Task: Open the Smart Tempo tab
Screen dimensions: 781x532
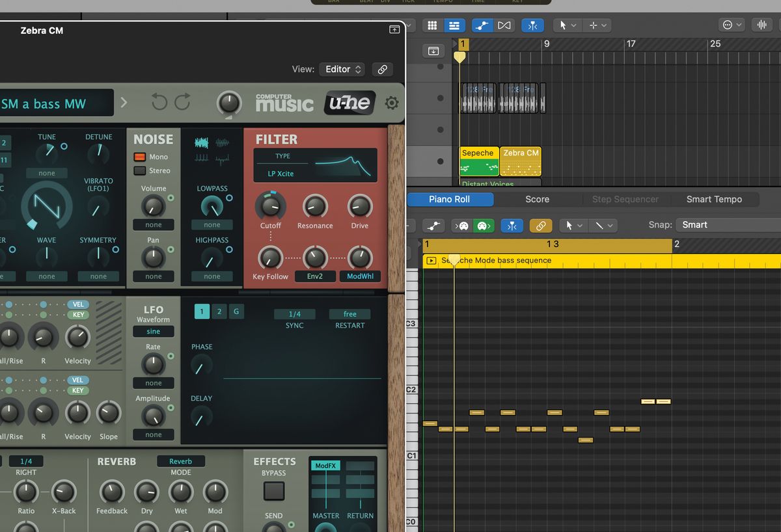Action: (715, 199)
